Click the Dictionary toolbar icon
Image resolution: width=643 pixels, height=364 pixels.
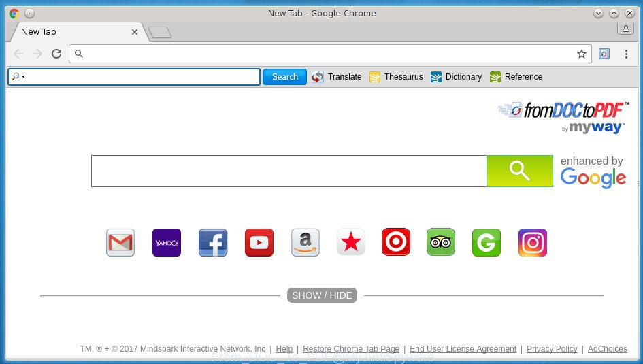[436, 77]
